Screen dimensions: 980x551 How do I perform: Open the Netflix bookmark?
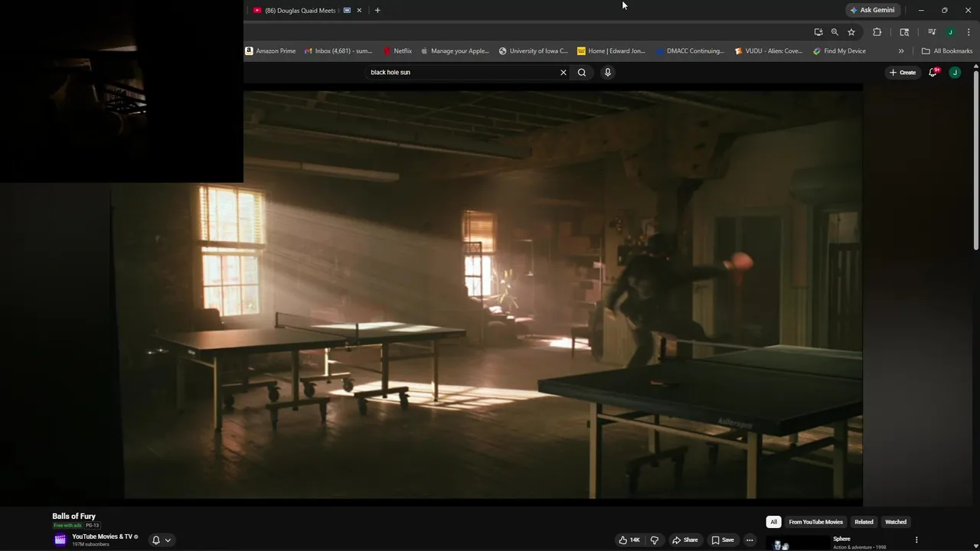coord(397,51)
